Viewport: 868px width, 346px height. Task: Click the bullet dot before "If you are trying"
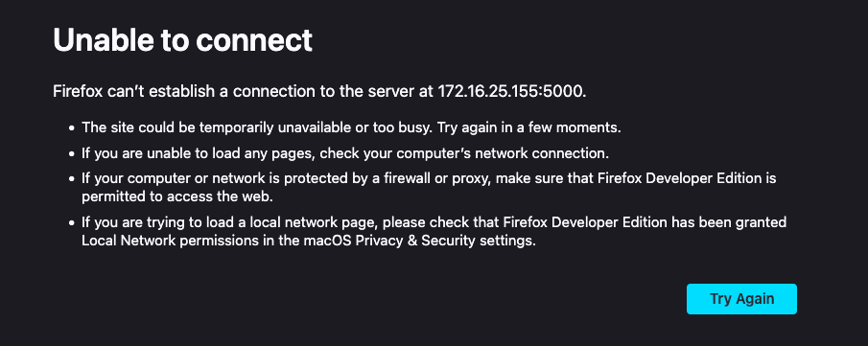(71, 223)
